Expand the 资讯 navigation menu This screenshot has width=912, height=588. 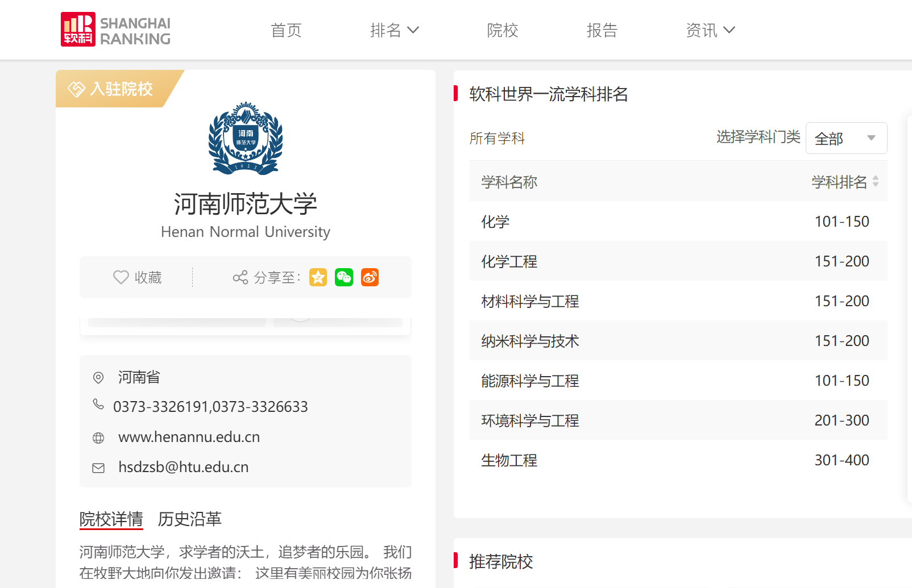[710, 30]
